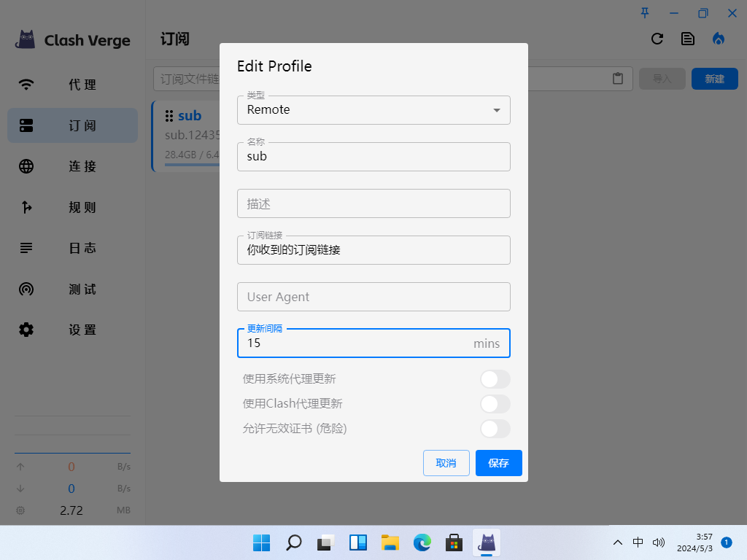The width and height of the screenshot is (747, 560).
Task: Click the Clash Verge cat logo
Action: coord(26,40)
